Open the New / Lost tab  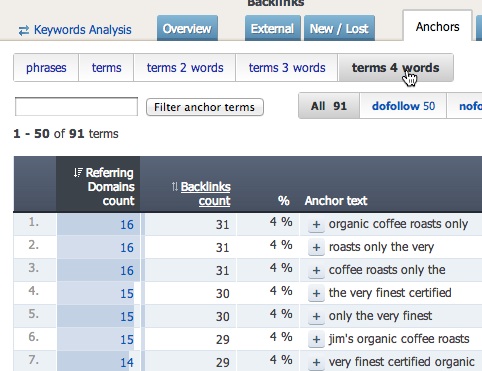(x=339, y=29)
